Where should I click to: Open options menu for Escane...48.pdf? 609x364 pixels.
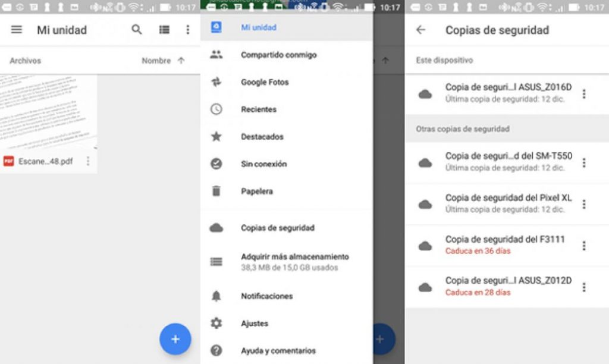(x=89, y=161)
